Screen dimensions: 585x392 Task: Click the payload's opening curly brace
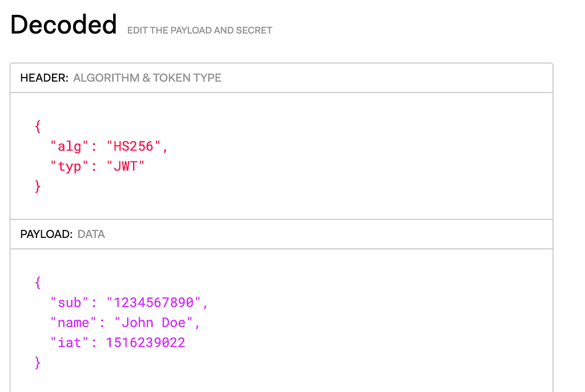(x=38, y=282)
